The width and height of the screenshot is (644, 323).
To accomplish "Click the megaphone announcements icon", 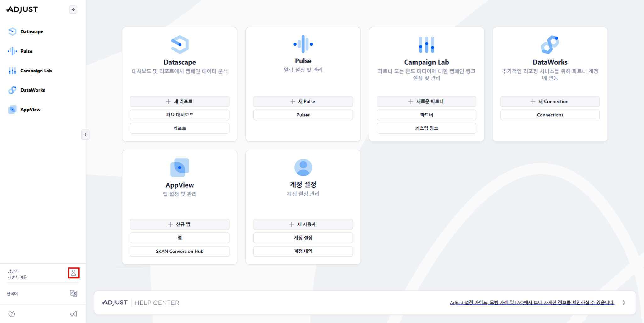I will (x=74, y=314).
